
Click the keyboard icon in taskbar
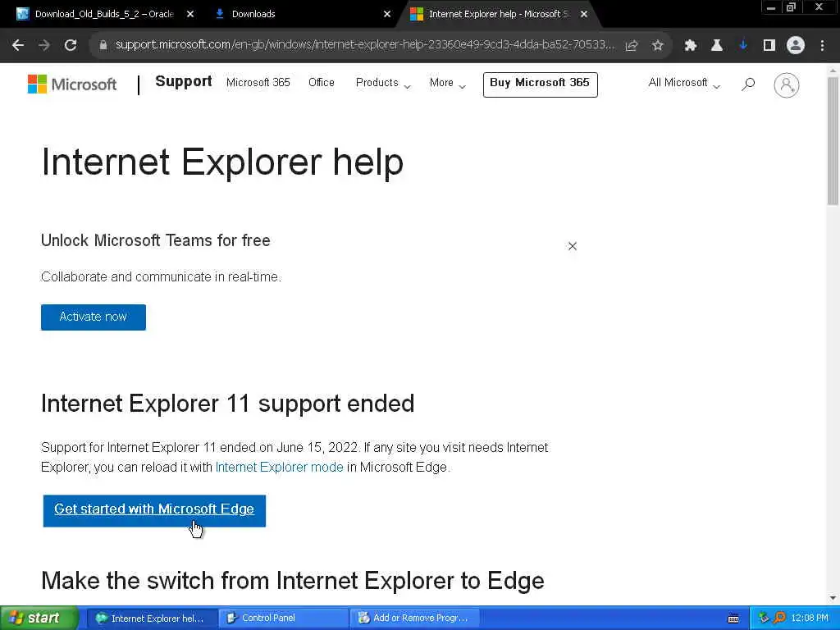tap(733, 619)
